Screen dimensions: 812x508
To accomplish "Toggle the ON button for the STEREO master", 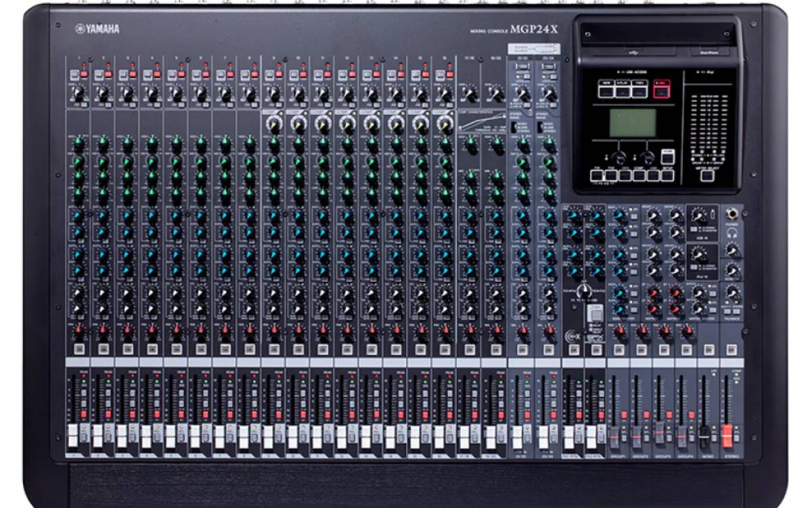I will tap(731, 350).
